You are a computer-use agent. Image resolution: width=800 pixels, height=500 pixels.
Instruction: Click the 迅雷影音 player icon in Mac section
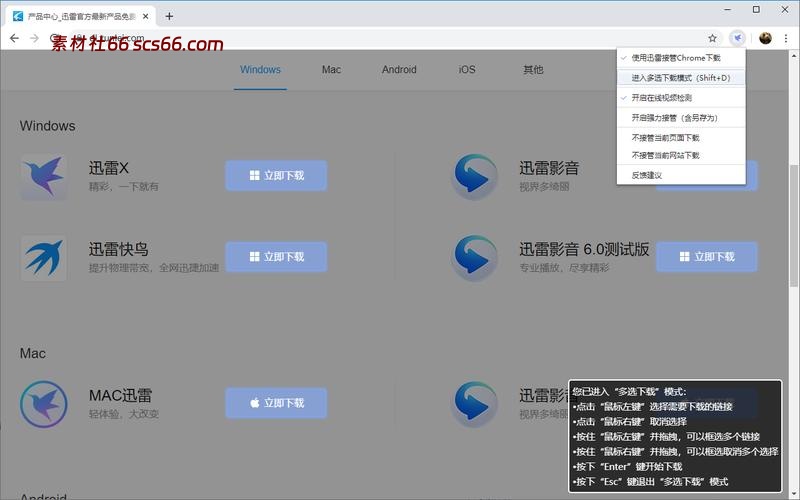(x=474, y=404)
